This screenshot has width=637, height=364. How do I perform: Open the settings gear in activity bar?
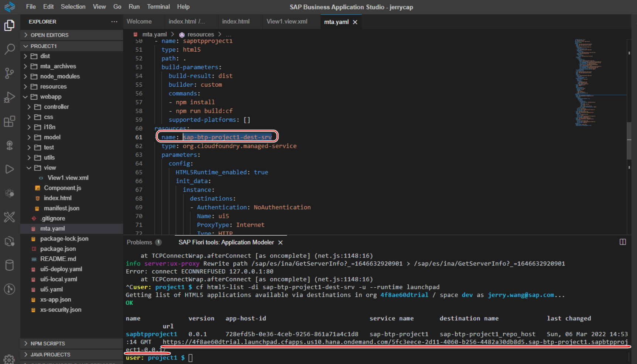9,358
